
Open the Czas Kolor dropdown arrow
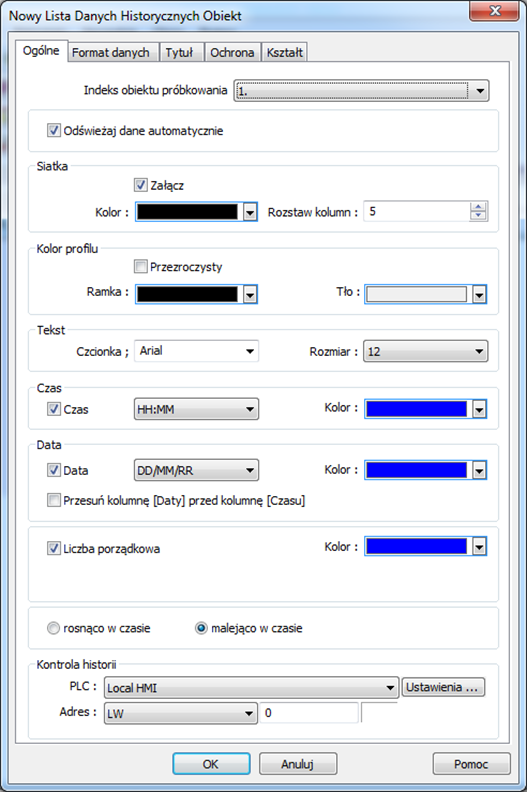click(480, 410)
